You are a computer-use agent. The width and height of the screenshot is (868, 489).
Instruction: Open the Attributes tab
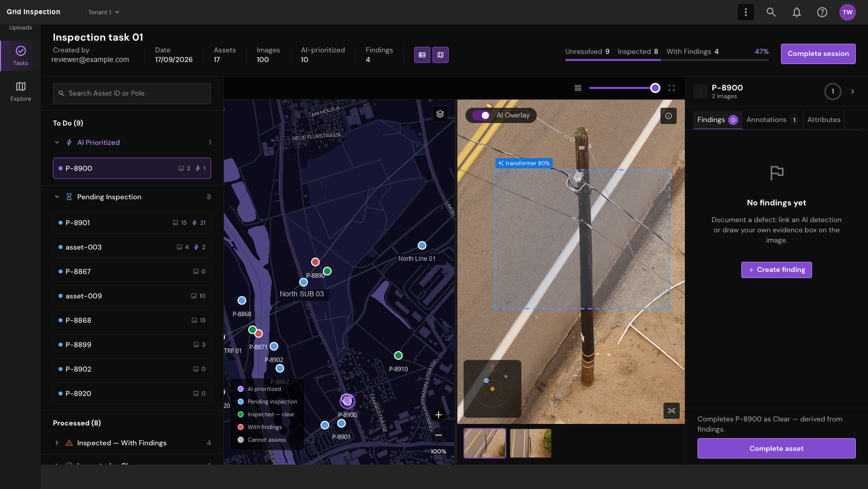click(823, 120)
